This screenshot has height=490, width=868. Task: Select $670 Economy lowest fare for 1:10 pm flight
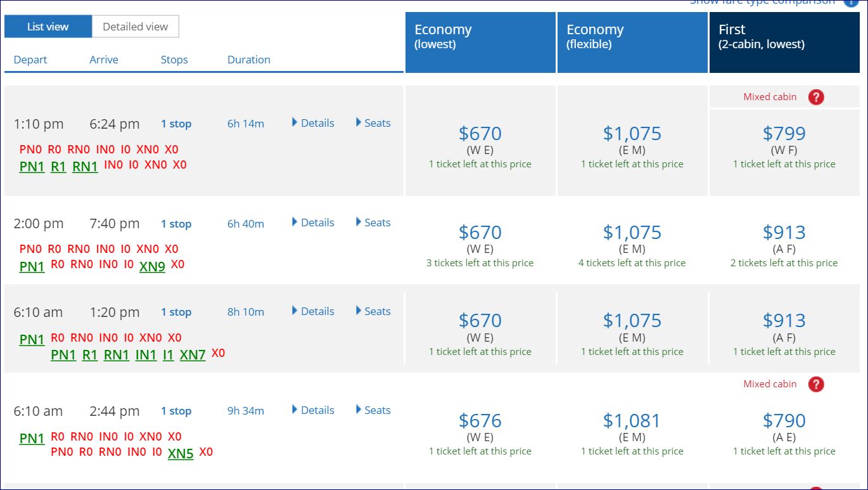pyautogui.click(x=480, y=134)
